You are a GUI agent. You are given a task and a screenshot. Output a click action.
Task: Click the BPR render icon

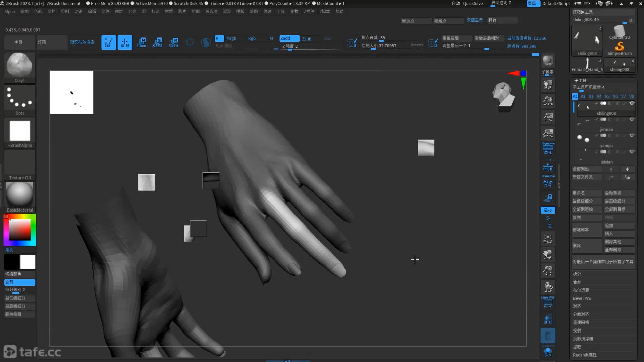pyautogui.click(x=548, y=61)
